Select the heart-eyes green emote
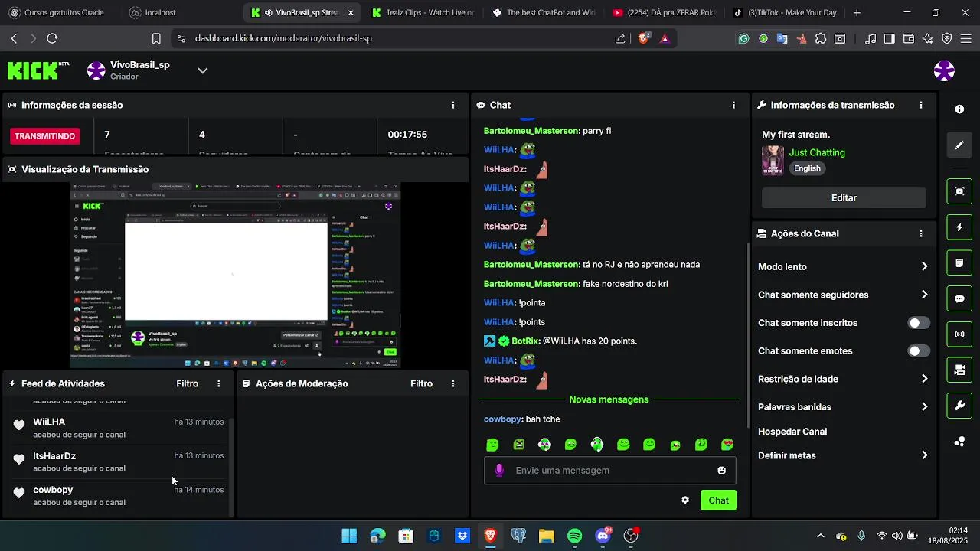The width and height of the screenshot is (980, 551). pos(727,445)
